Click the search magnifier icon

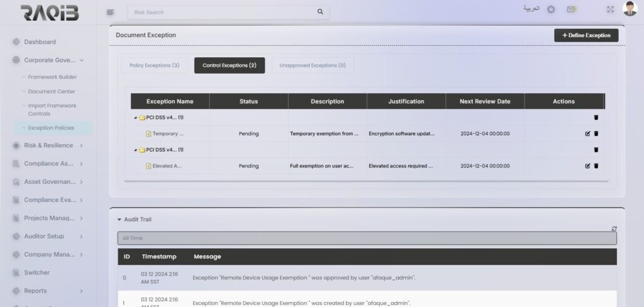click(320, 11)
